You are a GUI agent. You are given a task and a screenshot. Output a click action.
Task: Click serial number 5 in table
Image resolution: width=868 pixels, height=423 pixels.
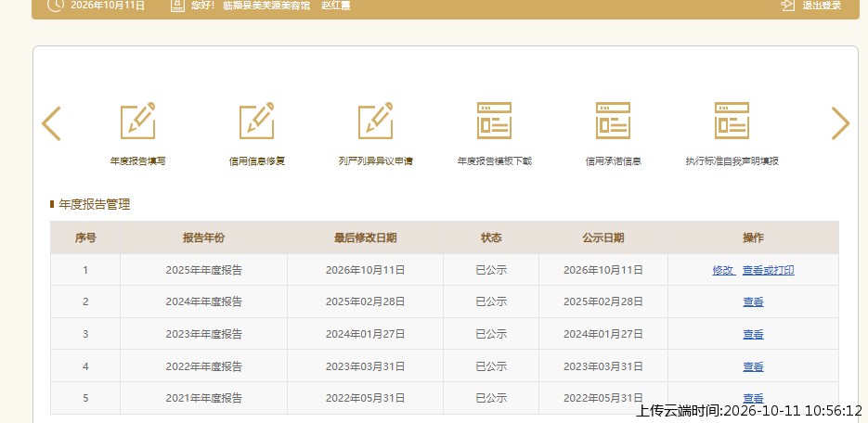click(85, 398)
